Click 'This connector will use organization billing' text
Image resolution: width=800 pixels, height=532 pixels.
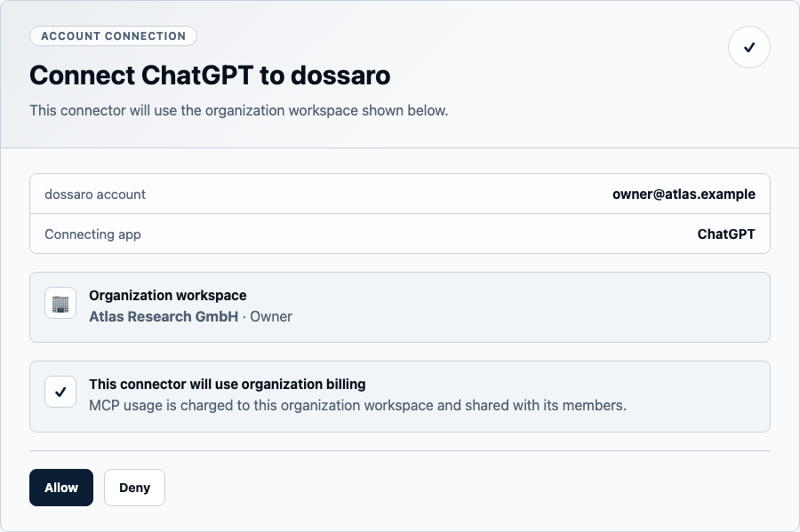(228, 385)
